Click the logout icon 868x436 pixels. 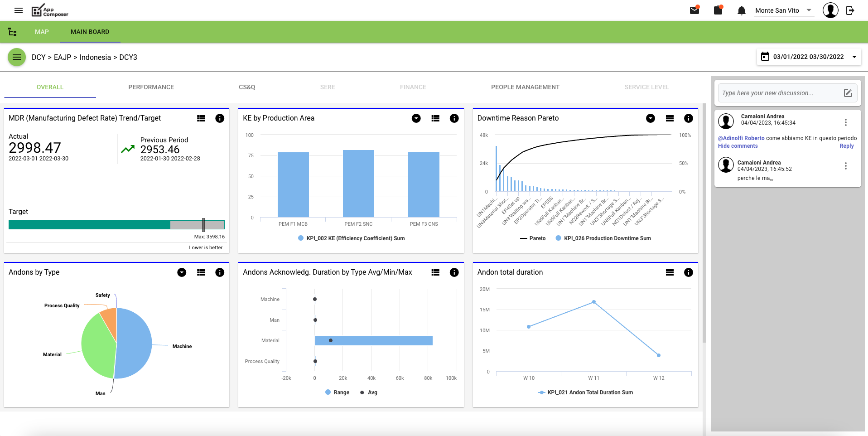click(850, 10)
